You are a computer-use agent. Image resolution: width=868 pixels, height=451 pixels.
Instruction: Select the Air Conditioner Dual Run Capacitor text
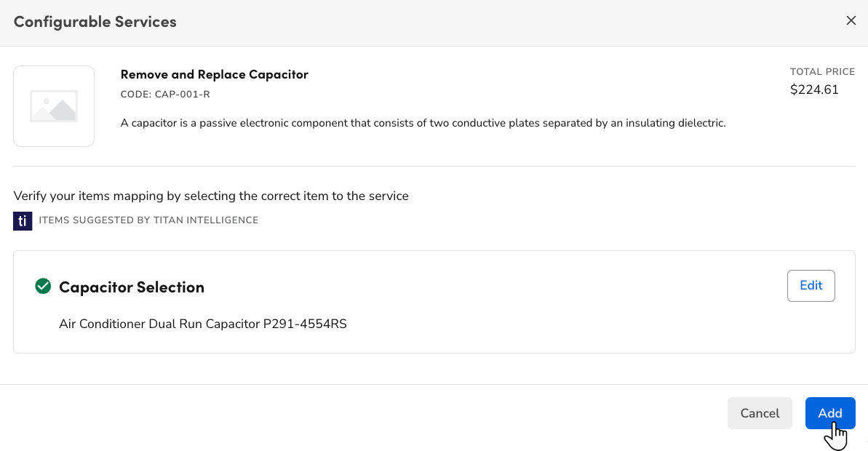[x=202, y=324]
